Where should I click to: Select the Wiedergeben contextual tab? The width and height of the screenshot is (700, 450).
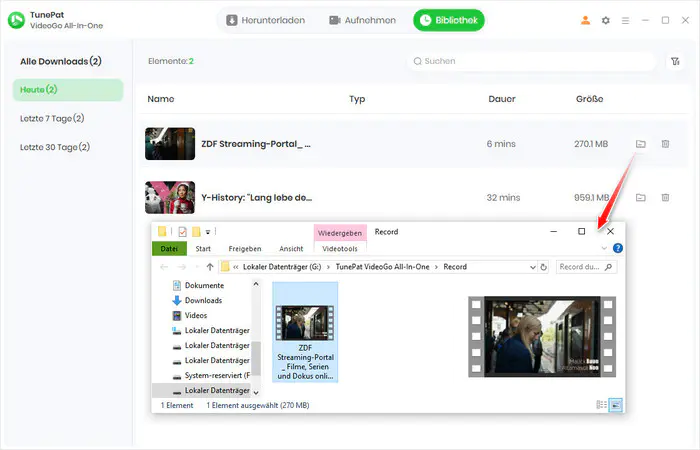point(340,233)
